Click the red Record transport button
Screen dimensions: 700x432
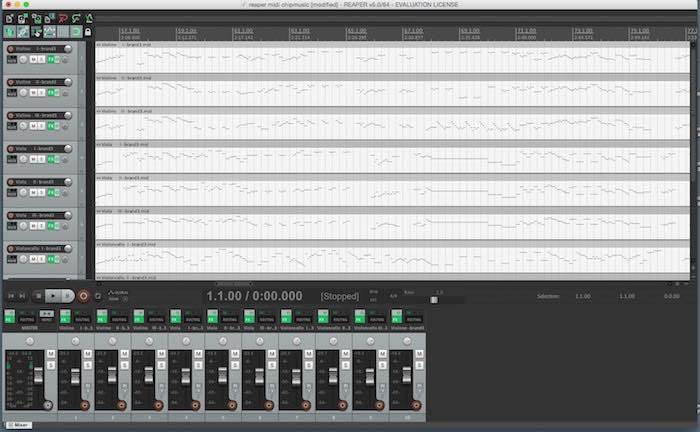[83, 296]
